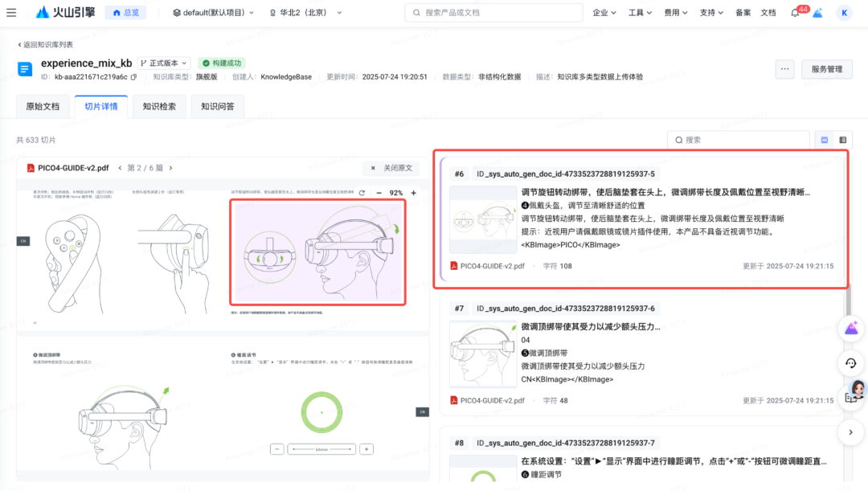Switch to the 原始文档 tab
Viewport: 868px width, 491px height.
pos(43,106)
